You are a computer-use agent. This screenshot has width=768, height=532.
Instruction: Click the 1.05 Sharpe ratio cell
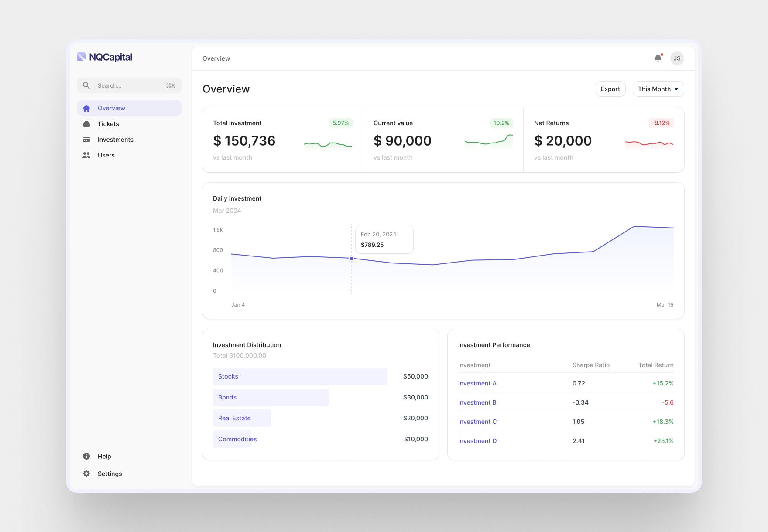coord(578,422)
